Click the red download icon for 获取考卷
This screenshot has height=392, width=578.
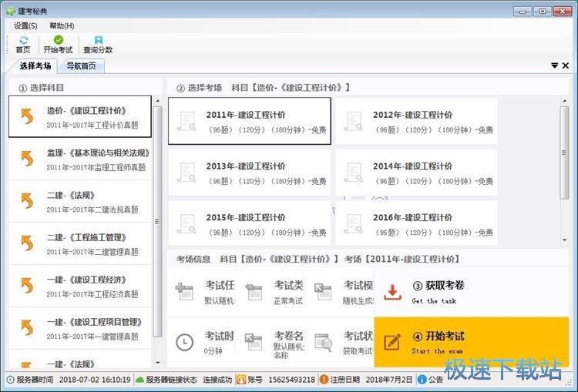(x=392, y=292)
